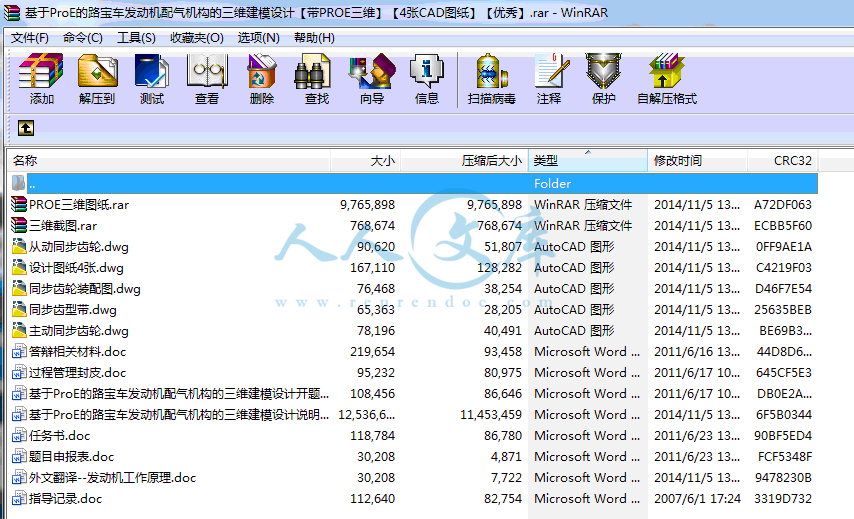
Task: Select file 同步齿轮装配图.dwg
Action: (85, 289)
